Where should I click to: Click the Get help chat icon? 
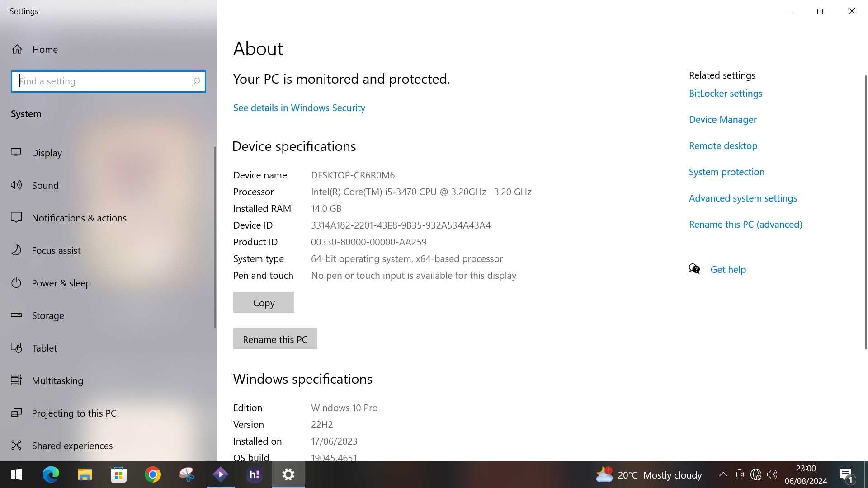tap(694, 269)
